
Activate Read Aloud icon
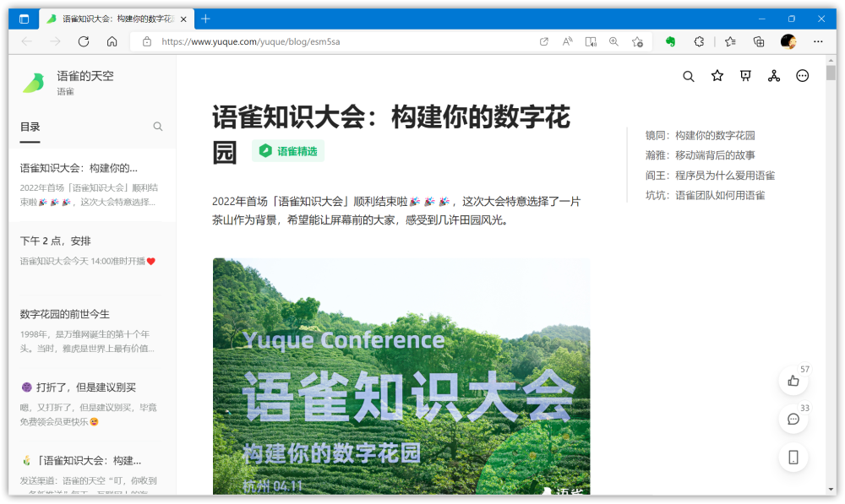click(567, 41)
